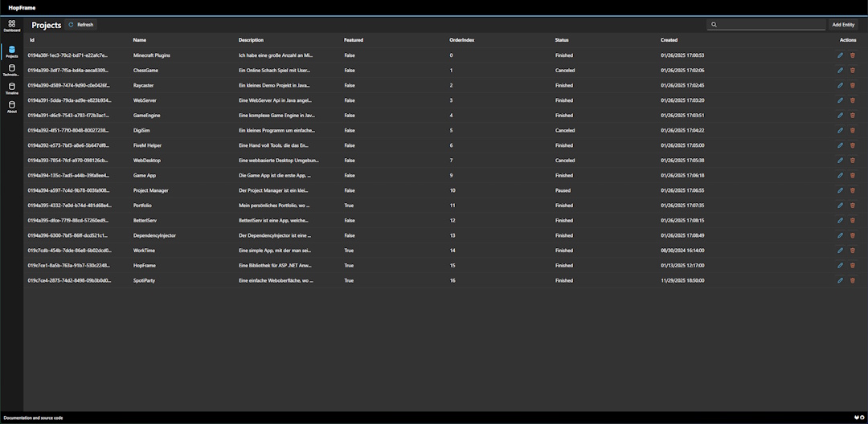This screenshot has height=424, width=868.
Task: Sort by the OrderIndex column header
Action: (x=461, y=40)
